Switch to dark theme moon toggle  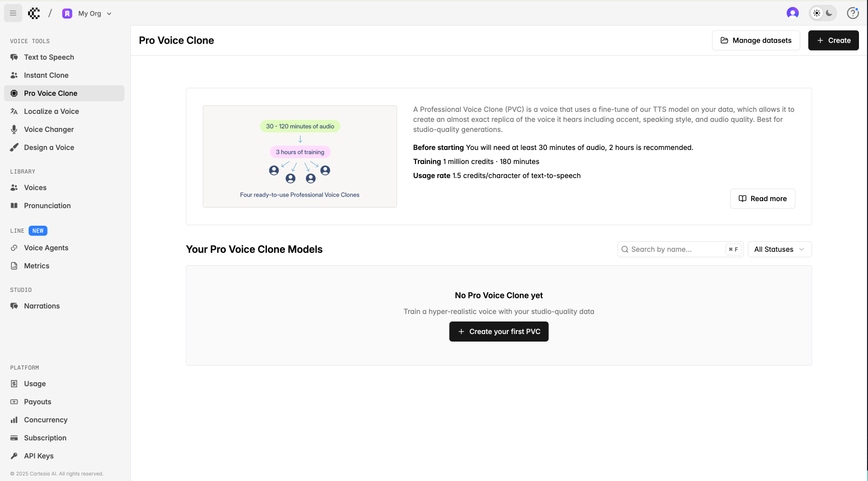pyautogui.click(x=829, y=13)
